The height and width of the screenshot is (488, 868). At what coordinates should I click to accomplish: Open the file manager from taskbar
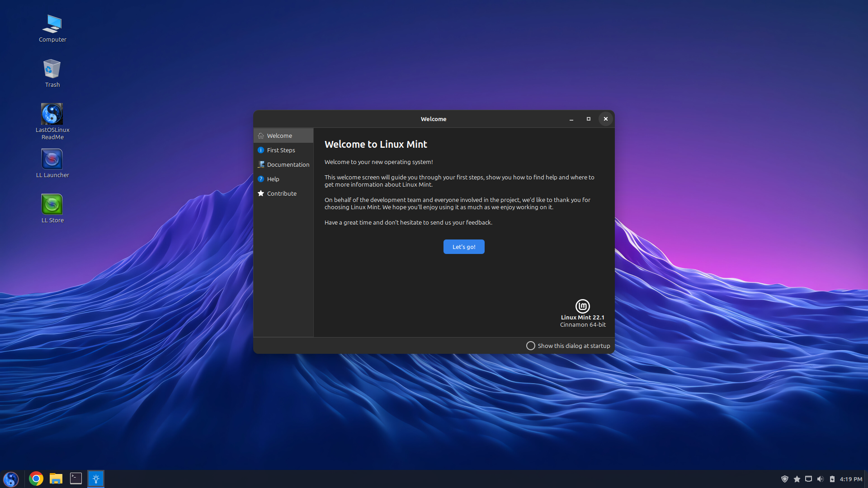pos(56,479)
